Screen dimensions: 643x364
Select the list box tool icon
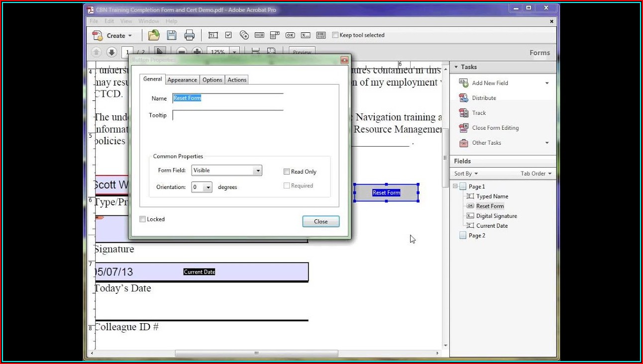coord(259,35)
